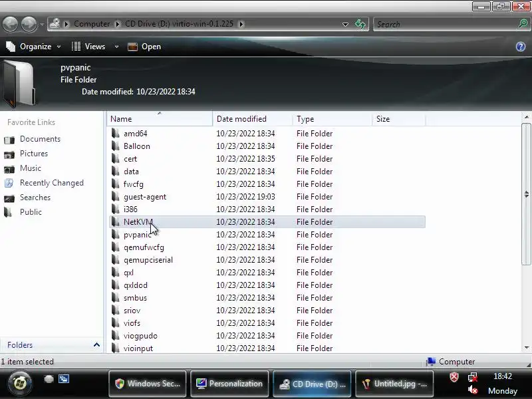This screenshot has width=532, height=399.
Task: Click the scrollbar down arrow
Action: [527, 347]
